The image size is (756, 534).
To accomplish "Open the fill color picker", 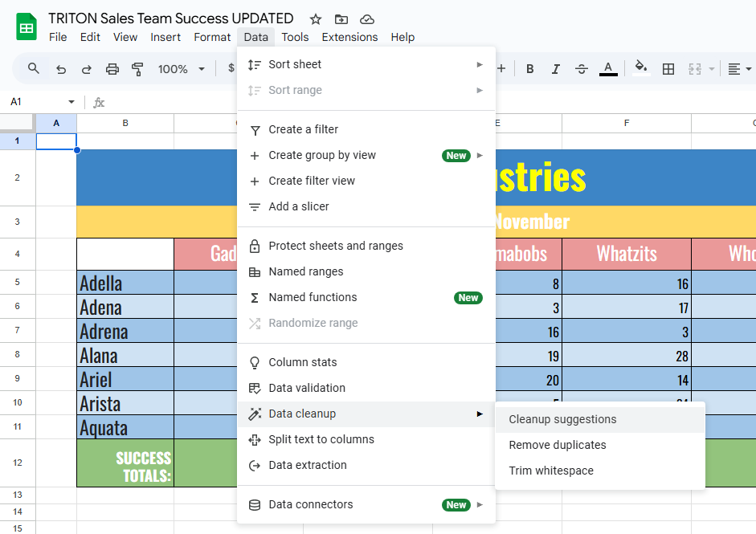I will 640,69.
